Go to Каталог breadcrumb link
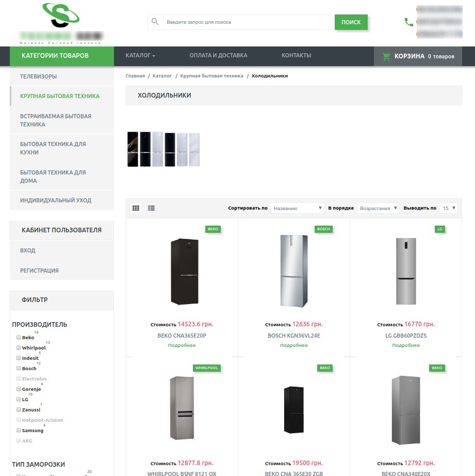This screenshot has width=475, height=476. (162, 75)
